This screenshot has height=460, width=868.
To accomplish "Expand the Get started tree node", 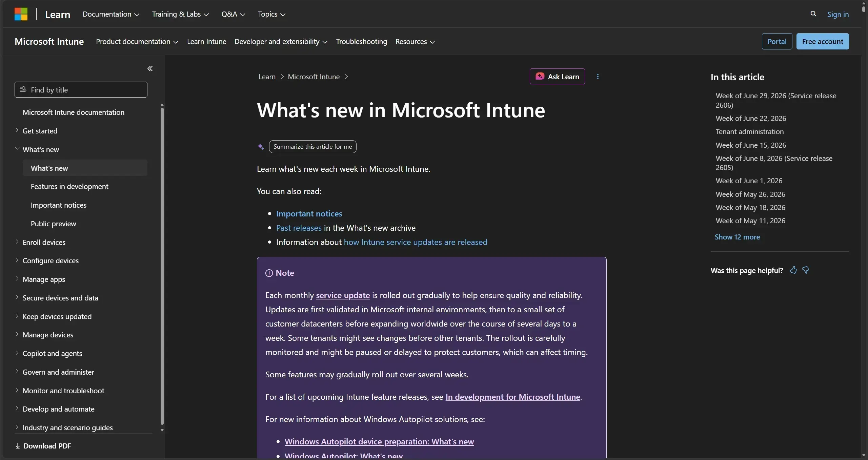I will (17, 130).
